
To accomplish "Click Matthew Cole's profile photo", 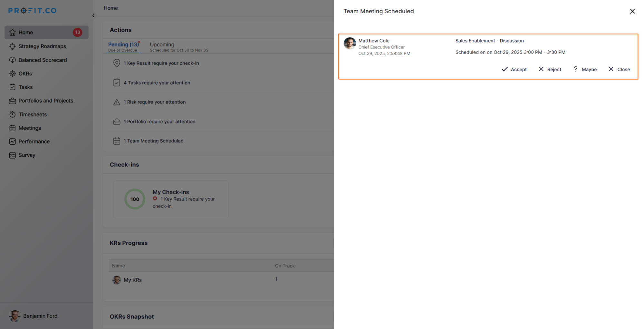I will tap(350, 43).
